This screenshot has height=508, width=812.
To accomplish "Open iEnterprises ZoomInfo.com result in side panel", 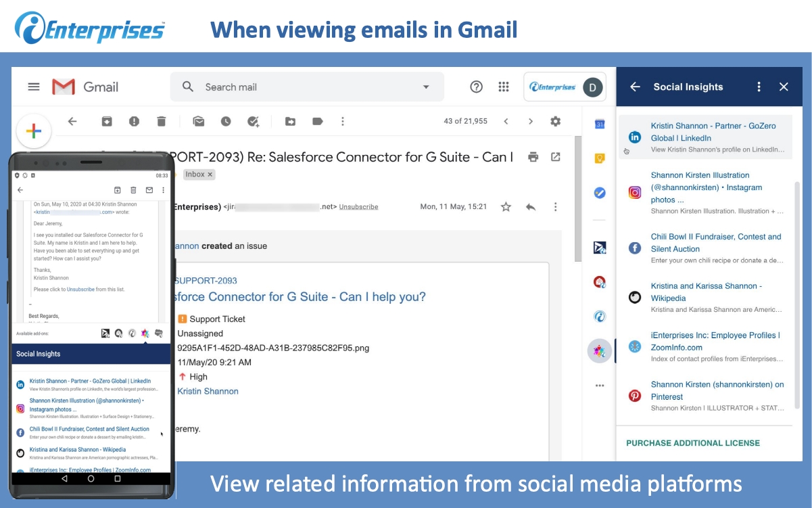I will (x=704, y=346).
